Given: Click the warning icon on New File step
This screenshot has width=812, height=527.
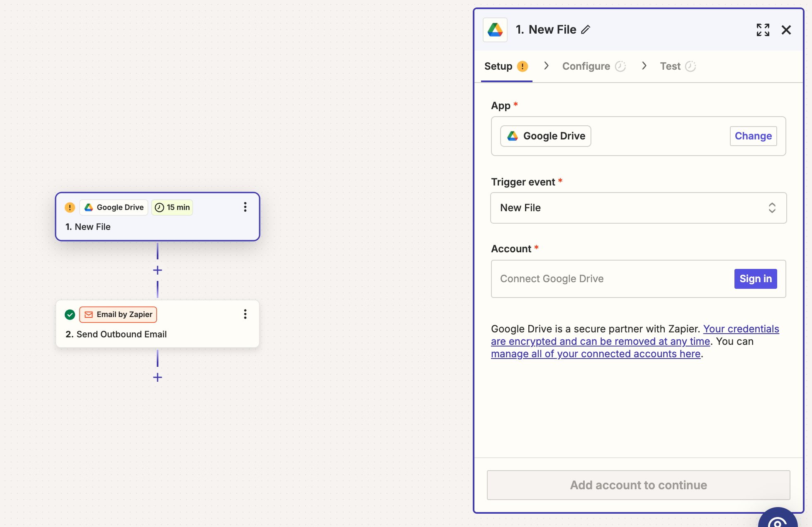Looking at the screenshot, I should (70, 207).
